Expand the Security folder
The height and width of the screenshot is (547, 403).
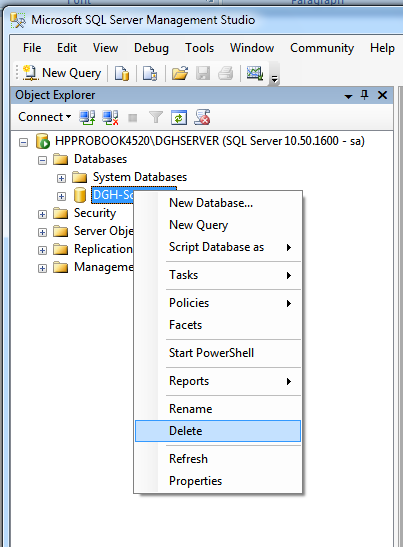(43, 215)
